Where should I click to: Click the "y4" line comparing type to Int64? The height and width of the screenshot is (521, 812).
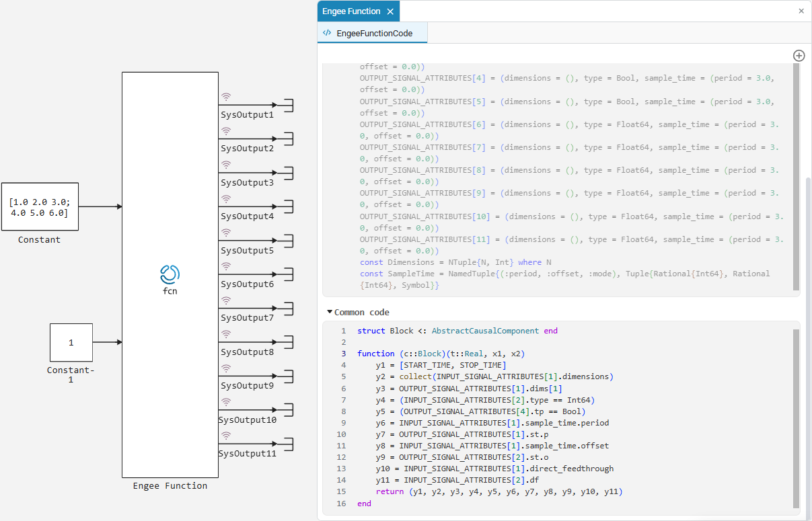pyautogui.click(x=485, y=399)
